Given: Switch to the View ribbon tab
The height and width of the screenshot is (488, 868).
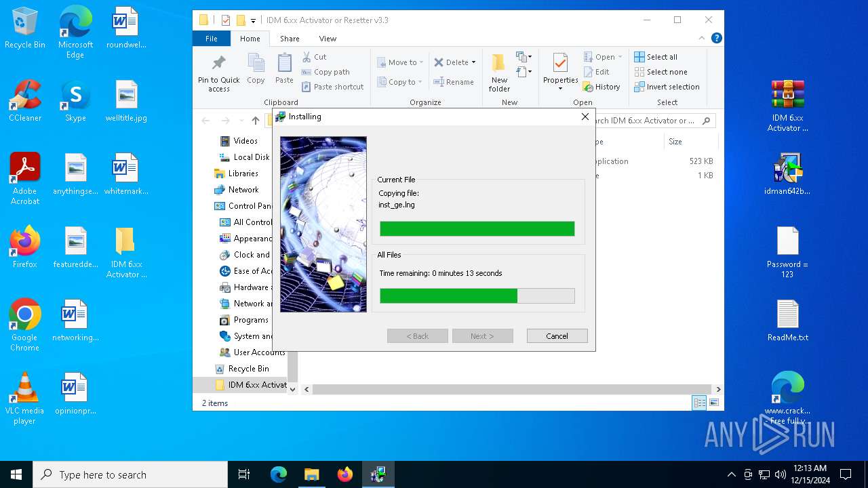Looking at the screenshot, I should point(328,39).
